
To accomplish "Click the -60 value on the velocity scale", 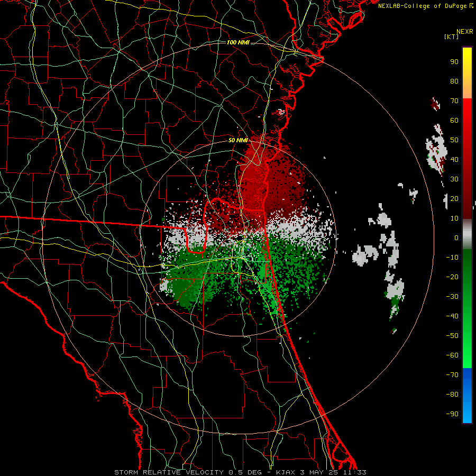I will click(x=452, y=355).
